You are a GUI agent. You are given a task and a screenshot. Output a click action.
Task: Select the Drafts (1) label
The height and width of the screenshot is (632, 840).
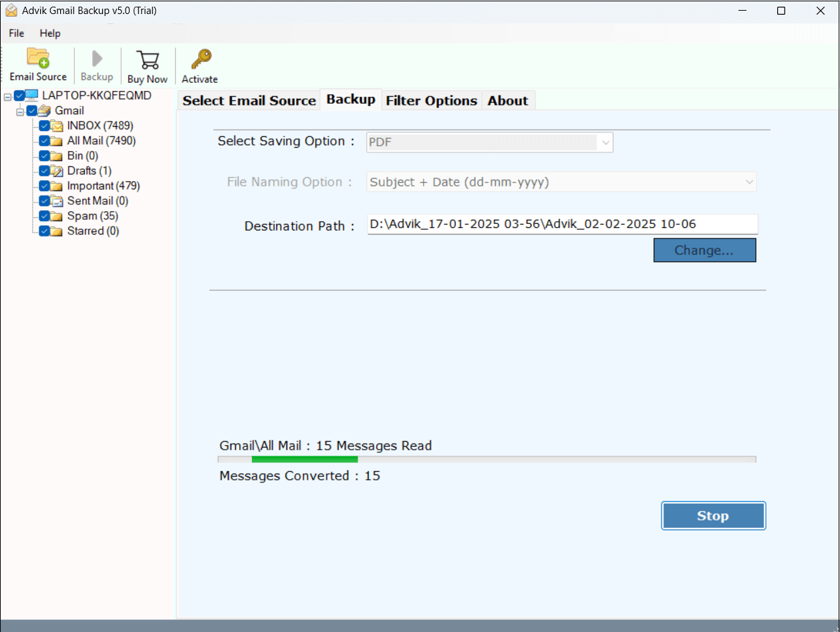(x=90, y=171)
